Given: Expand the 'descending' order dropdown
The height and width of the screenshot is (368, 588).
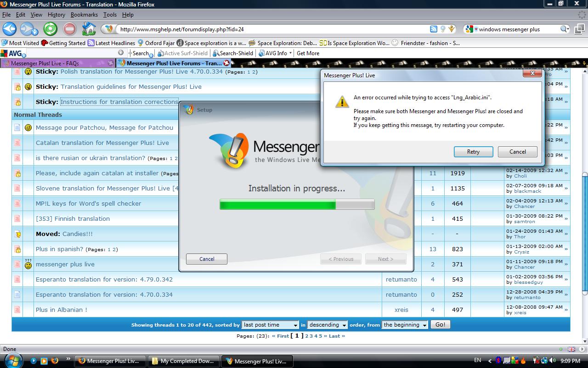Looking at the screenshot, I should pyautogui.click(x=327, y=325).
